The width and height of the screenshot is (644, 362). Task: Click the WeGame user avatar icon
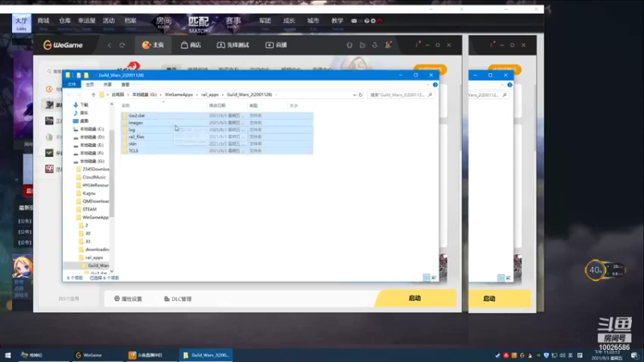point(388,45)
